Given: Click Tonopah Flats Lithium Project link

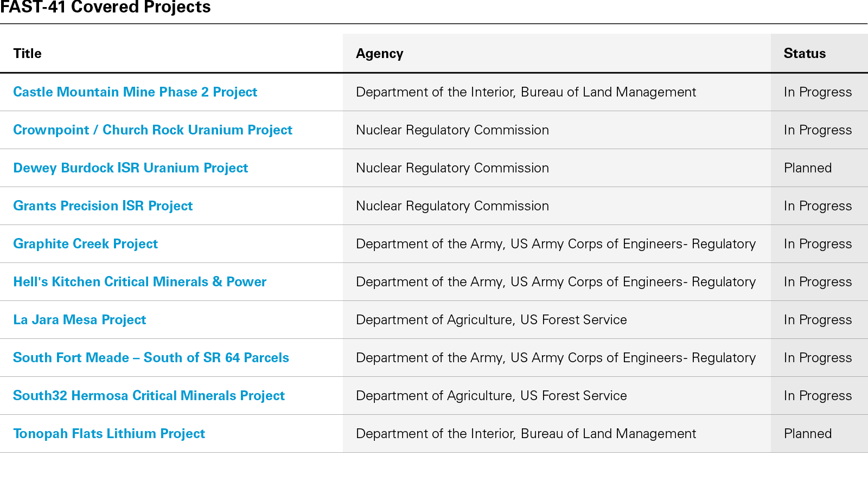Looking at the screenshot, I should point(109,434).
